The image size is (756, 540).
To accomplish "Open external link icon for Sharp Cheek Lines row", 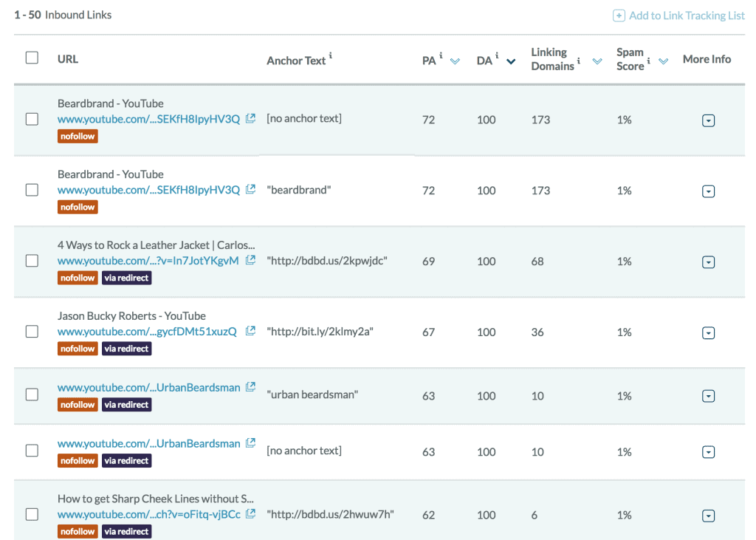I will tap(251, 513).
